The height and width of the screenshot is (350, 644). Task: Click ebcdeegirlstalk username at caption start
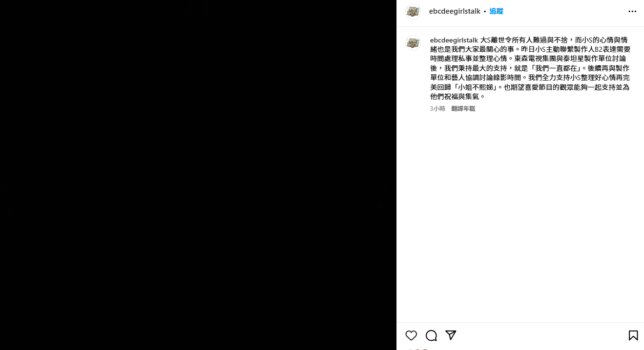coord(454,40)
